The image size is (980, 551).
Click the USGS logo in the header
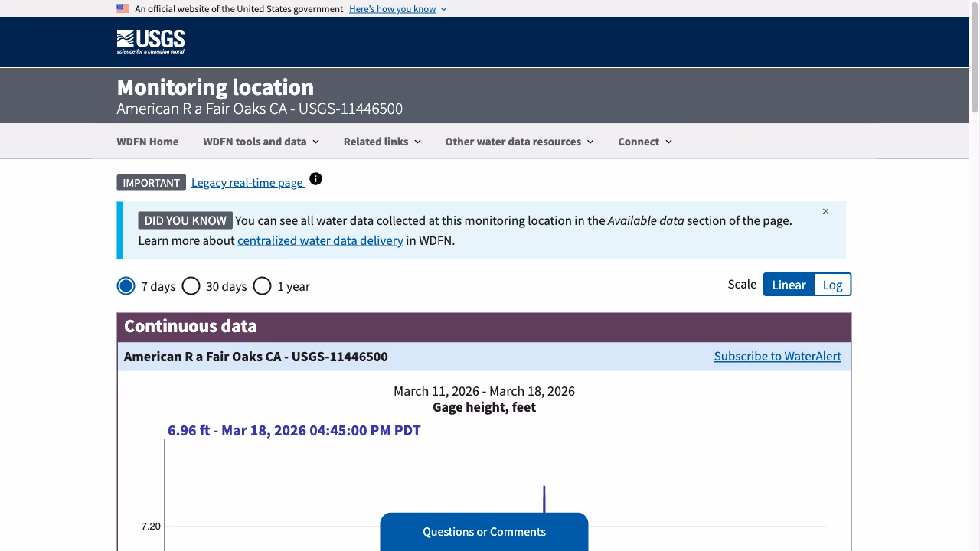point(150,41)
